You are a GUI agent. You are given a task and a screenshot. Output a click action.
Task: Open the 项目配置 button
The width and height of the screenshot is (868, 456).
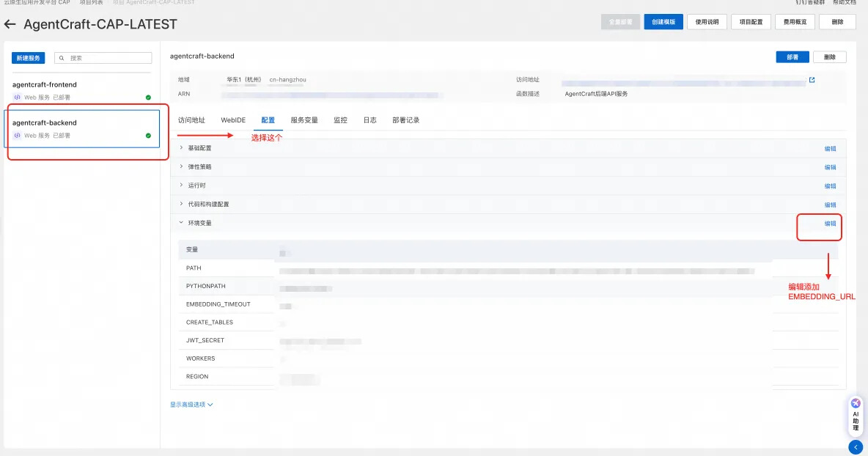751,22
